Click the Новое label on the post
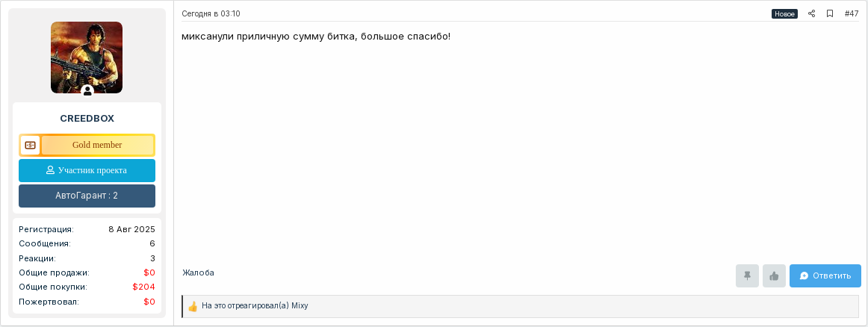Screen dimensions: 868x327 pyautogui.click(x=784, y=14)
